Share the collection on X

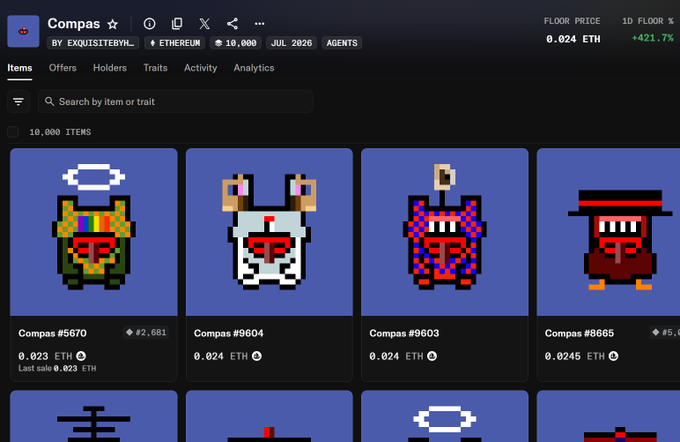click(x=204, y=24)
